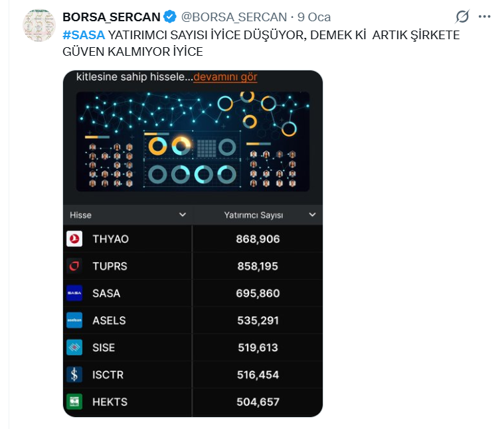Open the Grok icon on tweet
504x429 pixels.
click(x=462, y=17)
